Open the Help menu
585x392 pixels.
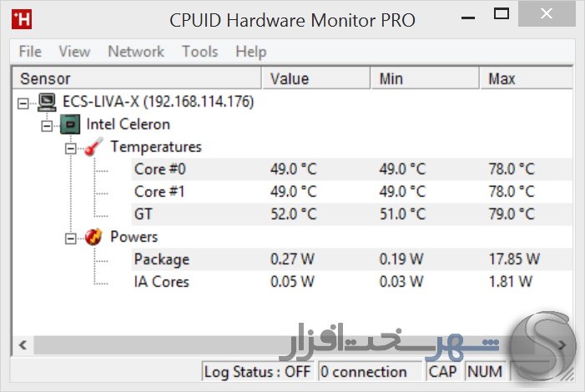[251, 52]
